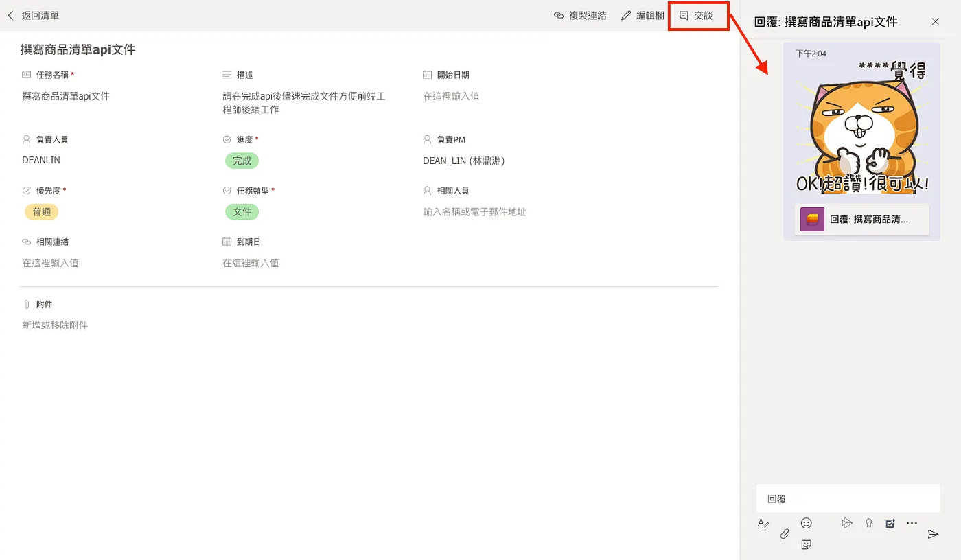Click 編輯欄 to edit columns
Viewport: 961px width, 560px height.
[642, 15]
